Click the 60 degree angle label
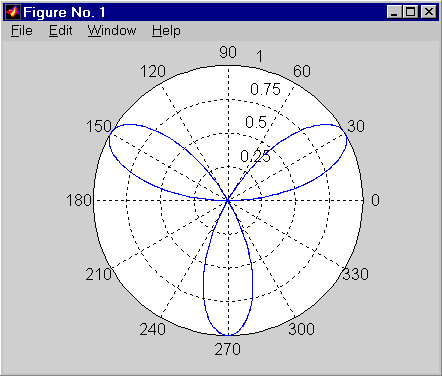442x376 pixels. tap(302, 71)
